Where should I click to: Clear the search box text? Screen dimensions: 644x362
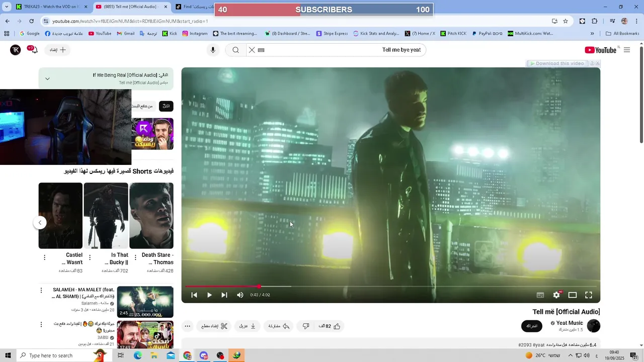pos(252,50)
